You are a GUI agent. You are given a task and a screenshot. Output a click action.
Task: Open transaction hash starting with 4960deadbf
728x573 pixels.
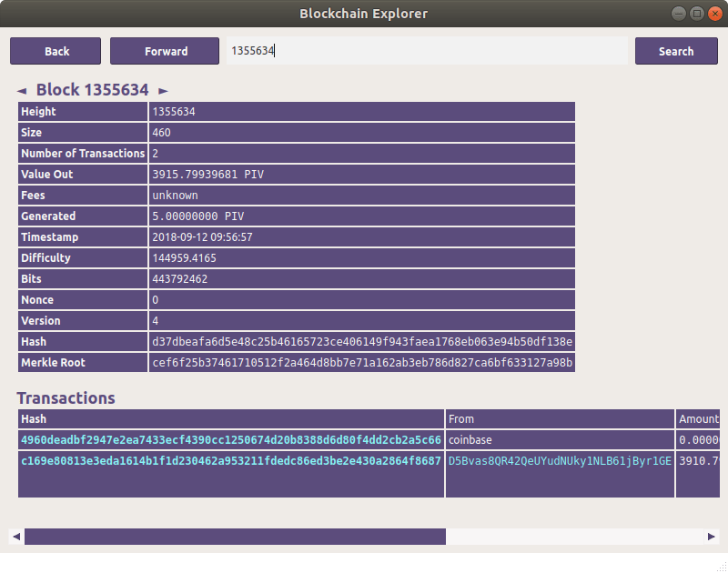[231, 440]
